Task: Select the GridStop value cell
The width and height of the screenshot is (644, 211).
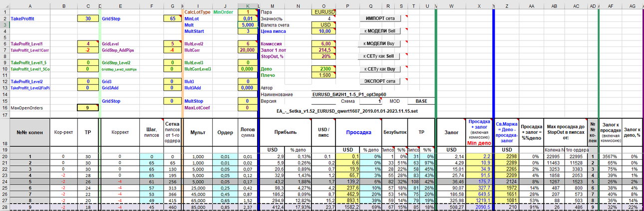Action: [x=172, y=101]
